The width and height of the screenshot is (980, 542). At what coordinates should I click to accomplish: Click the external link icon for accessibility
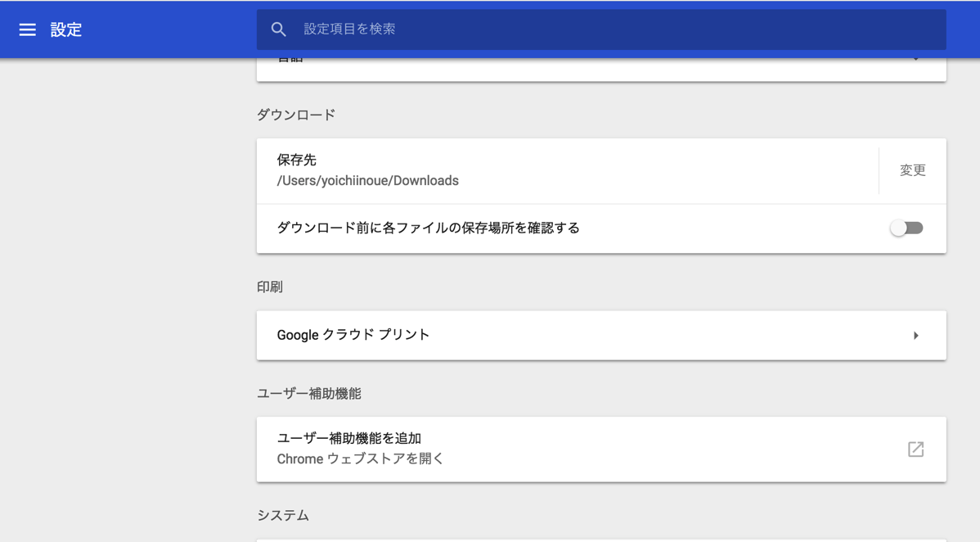pyautogui.click(x=915, y=449)
